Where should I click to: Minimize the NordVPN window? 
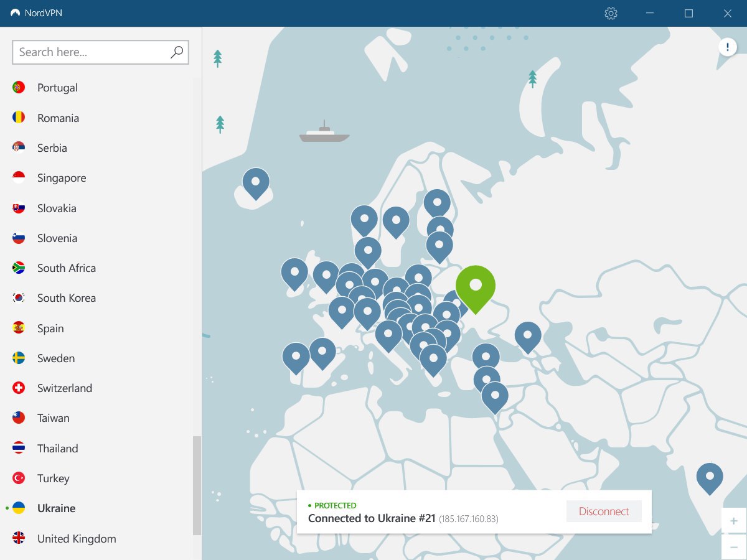650,13
